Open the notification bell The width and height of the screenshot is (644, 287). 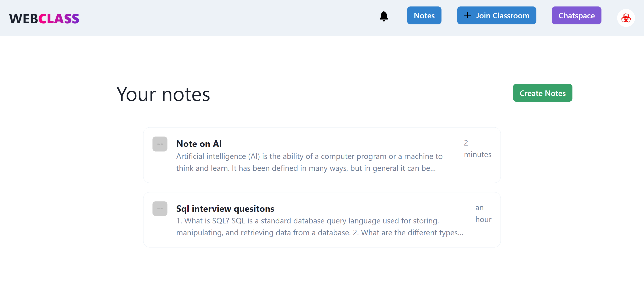point(384,16)
